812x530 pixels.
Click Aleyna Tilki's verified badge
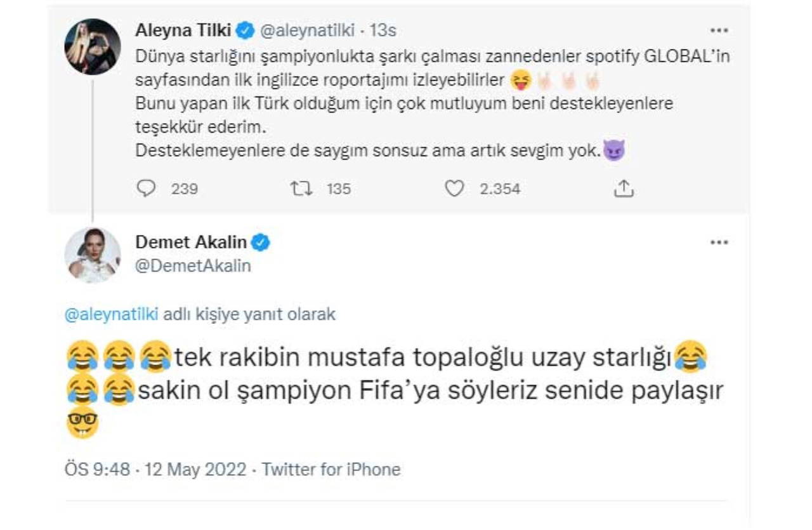[246, 30]
